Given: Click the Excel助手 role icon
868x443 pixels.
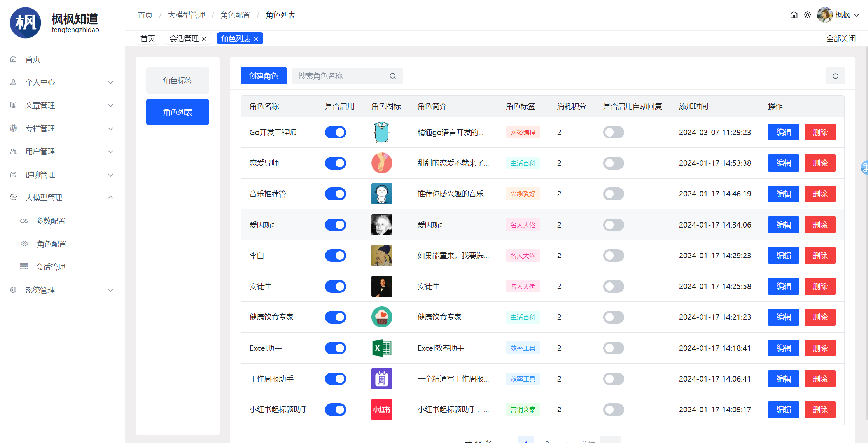Looking at the screenshot, I should click(381, 348).
